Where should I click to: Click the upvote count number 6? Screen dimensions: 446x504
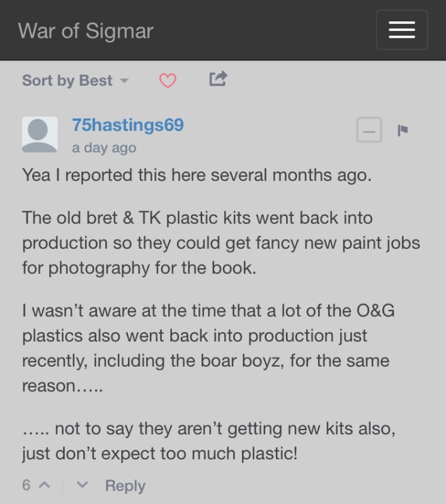(x=26, y=484)
